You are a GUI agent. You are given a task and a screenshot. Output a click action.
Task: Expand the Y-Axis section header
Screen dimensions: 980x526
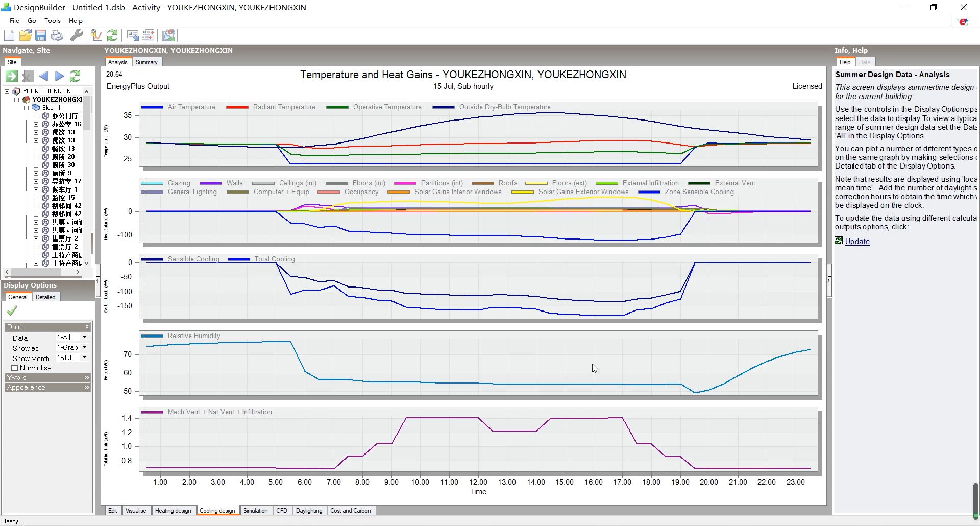[48, 378]
